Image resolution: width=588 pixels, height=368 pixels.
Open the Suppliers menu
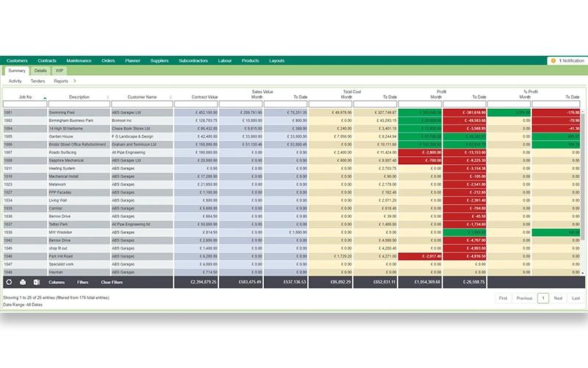click(159, 60)
